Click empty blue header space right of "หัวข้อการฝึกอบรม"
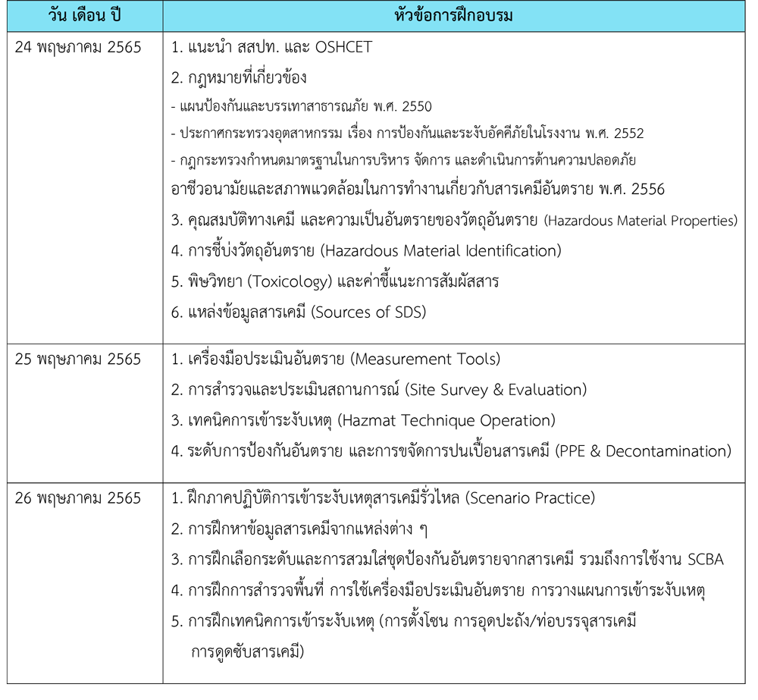758x700 pixels. [629, 16]
